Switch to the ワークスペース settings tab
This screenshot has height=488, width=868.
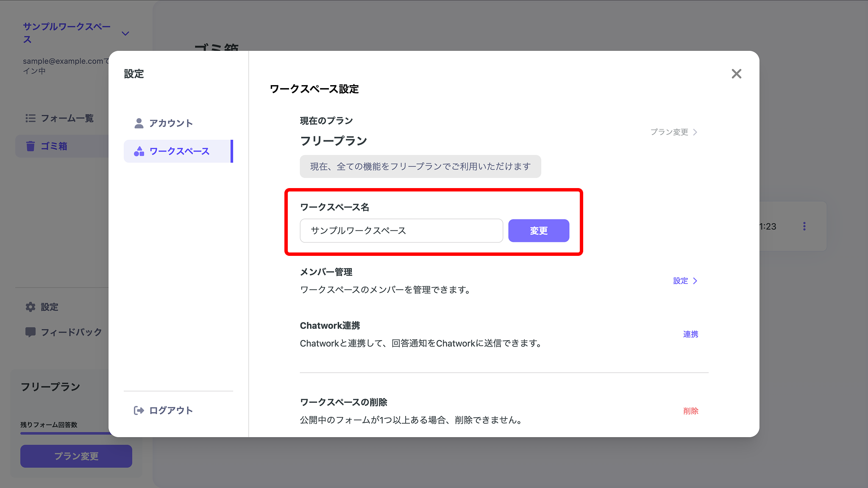pos(178,151)
